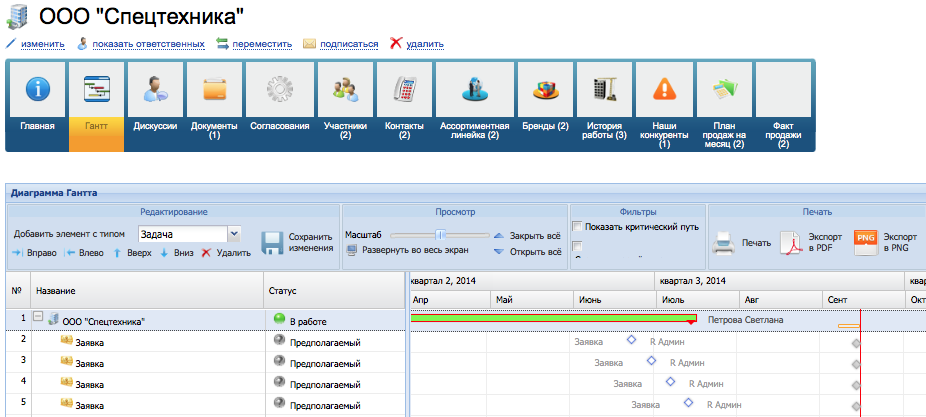Open the Главная info icon tab
The height and width of the screenshot is (417, 926).
37,90
